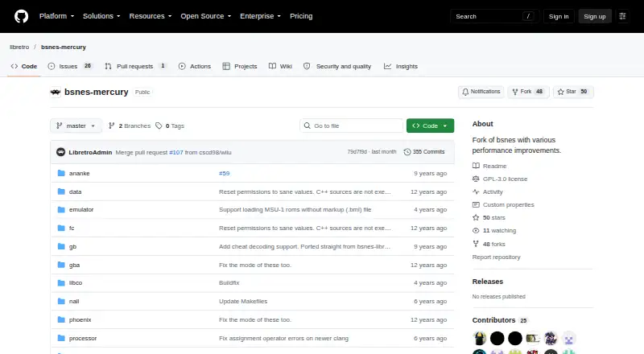Click the Sign up button
This screenshot has width=644, height=354.
coord(595,16)
